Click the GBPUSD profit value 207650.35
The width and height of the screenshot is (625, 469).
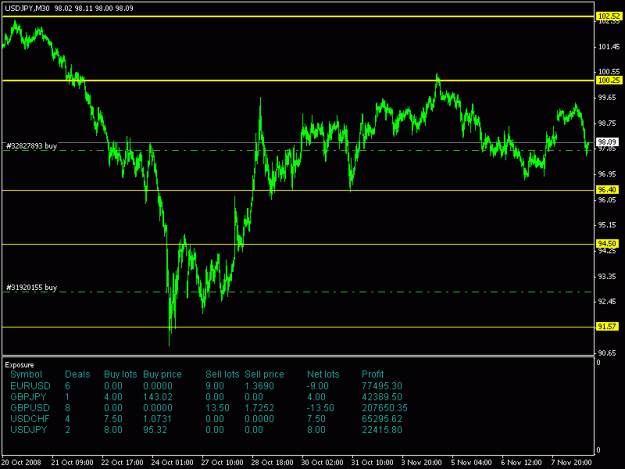click(x=385, y=408)
